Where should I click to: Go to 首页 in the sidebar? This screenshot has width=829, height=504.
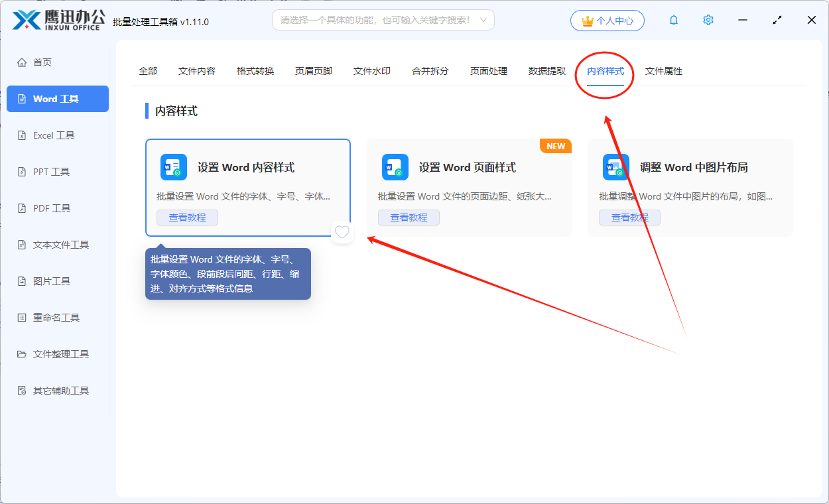(x=58, y=62)
